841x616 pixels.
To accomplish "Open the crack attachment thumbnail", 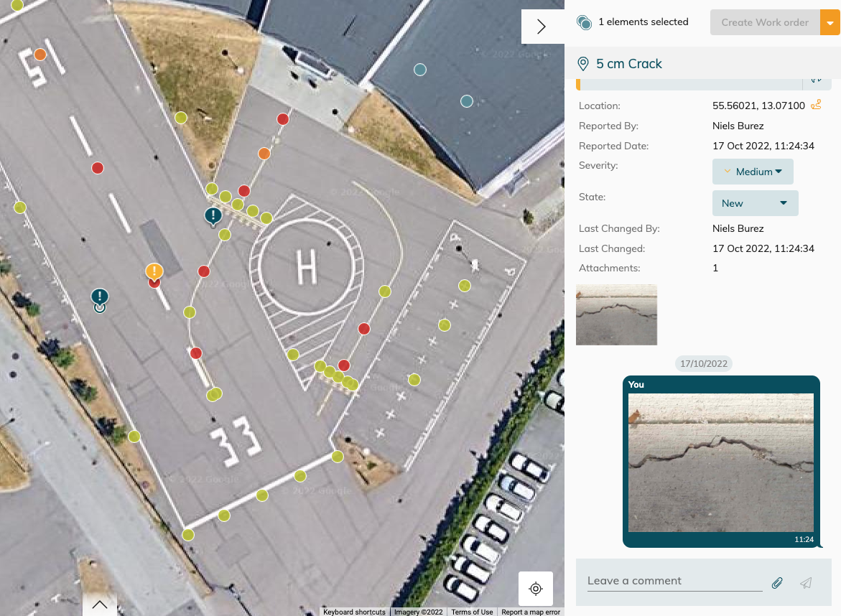I will point(616,314).
